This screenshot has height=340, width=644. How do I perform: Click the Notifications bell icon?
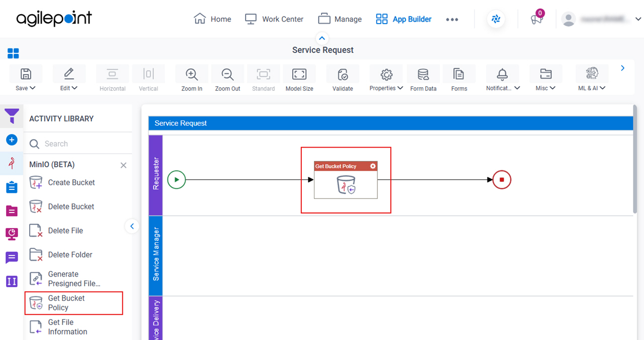click(502, 74)
